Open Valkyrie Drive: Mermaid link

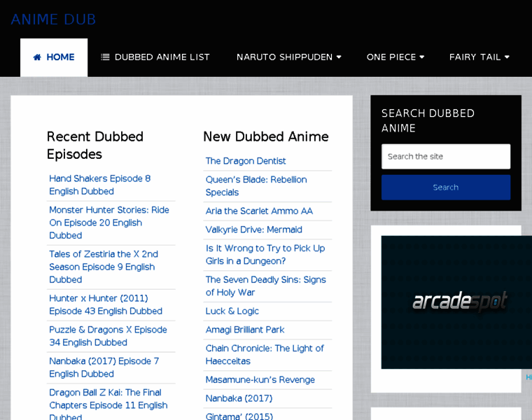point(254,230)
